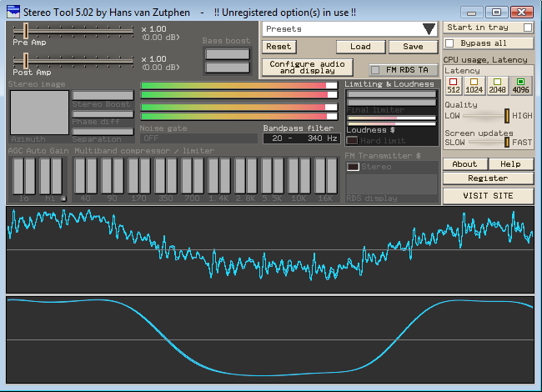Minimize the Stereo Tool window

(x=471, y=13)
